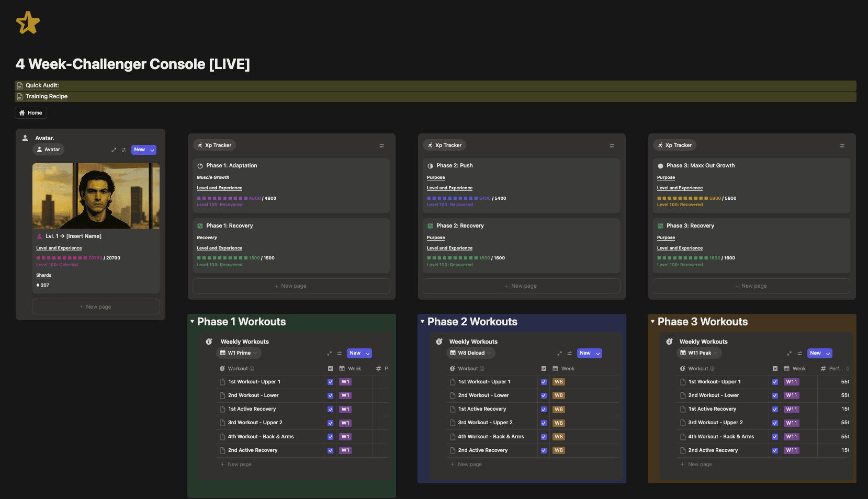Click the star page icon at the top
The image size is (868, 499).
click(x=28, y=23)
